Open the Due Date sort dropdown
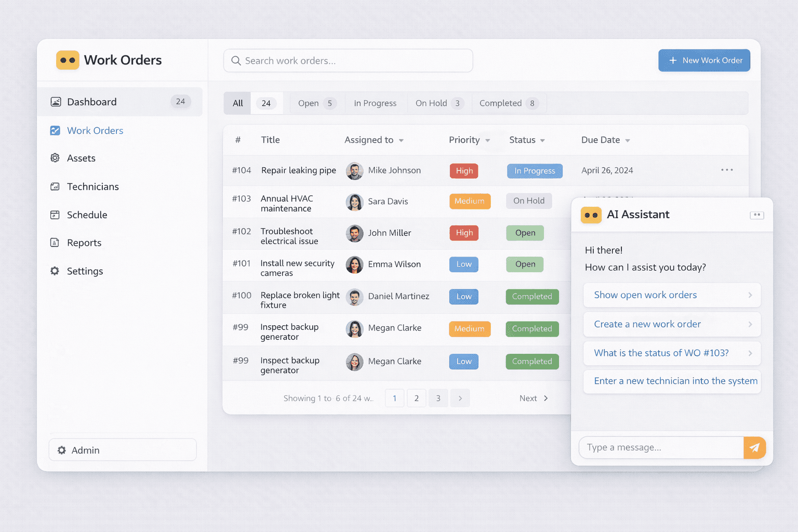This screenshot has width=798, height=532. [628, 140]
